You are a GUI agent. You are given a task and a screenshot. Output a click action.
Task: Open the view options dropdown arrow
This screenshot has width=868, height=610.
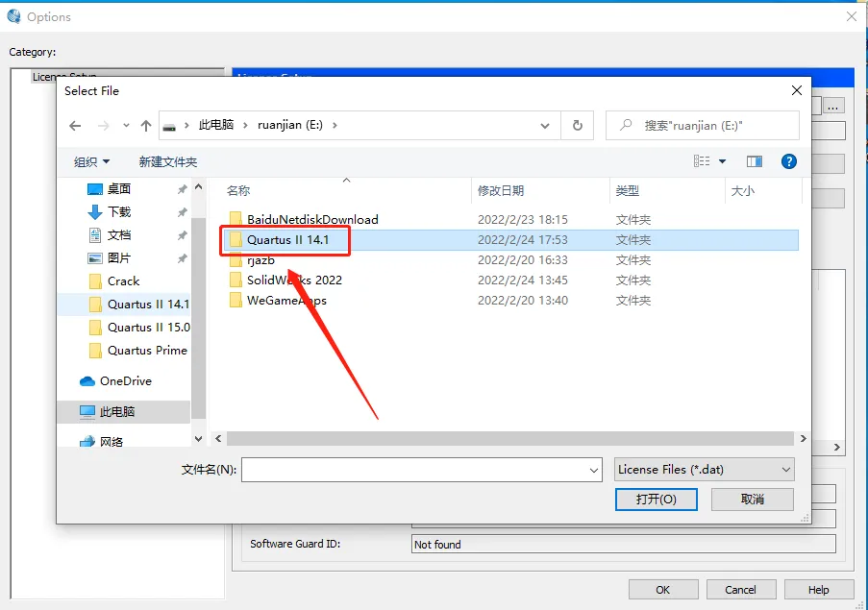[723, 161]
